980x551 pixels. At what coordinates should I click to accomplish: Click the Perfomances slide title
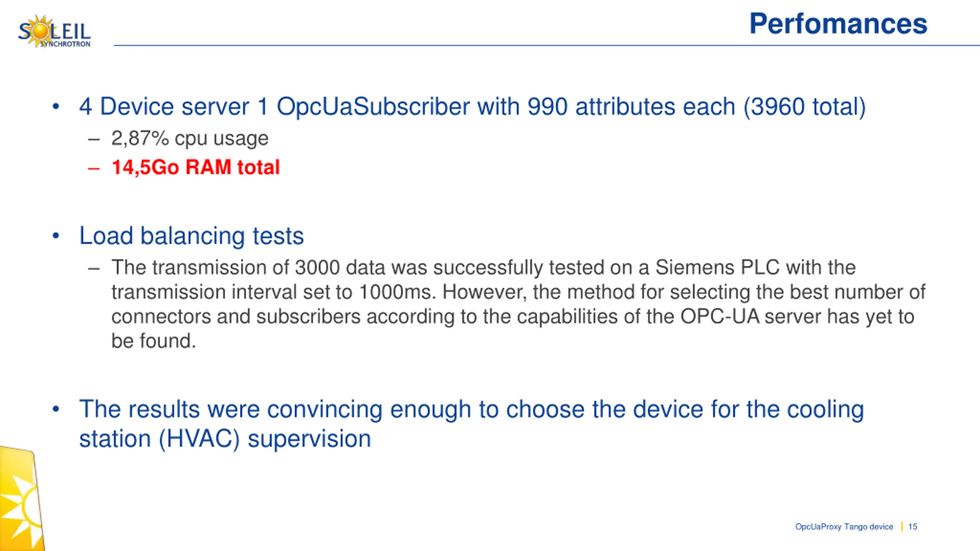[838, 24]
